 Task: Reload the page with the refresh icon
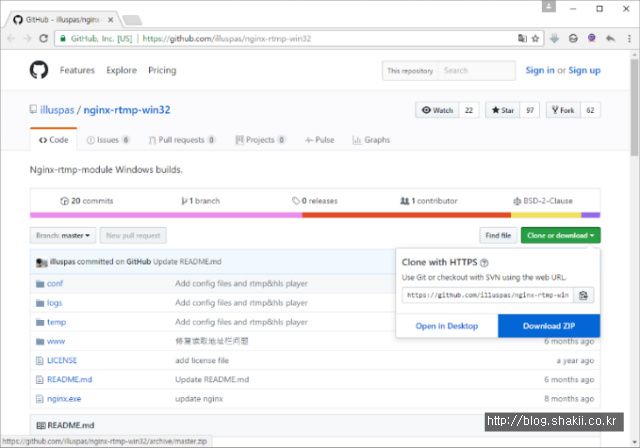[43, 38]
